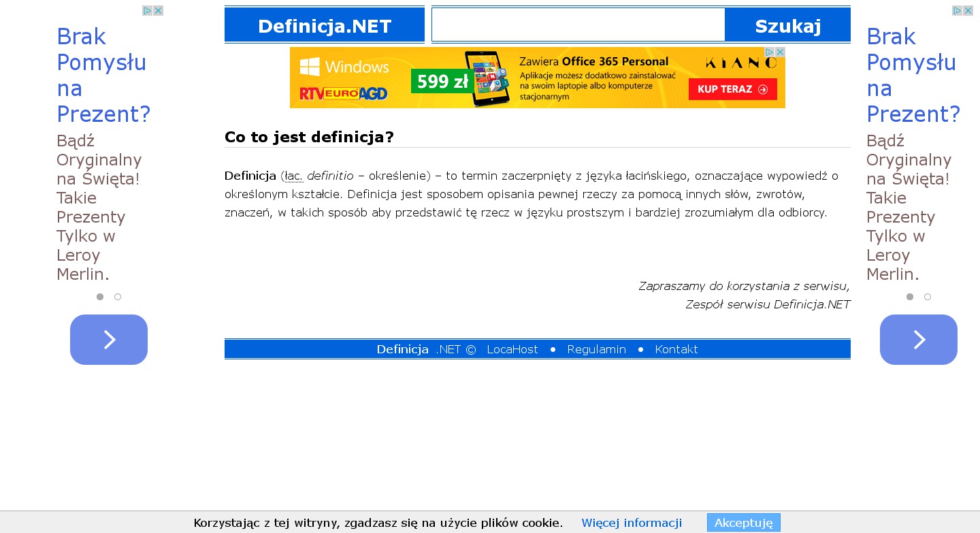The height and width of the screenshot is (533, 980).
Task: Open the Definicja.NET home logo
Action: (325, 26)
